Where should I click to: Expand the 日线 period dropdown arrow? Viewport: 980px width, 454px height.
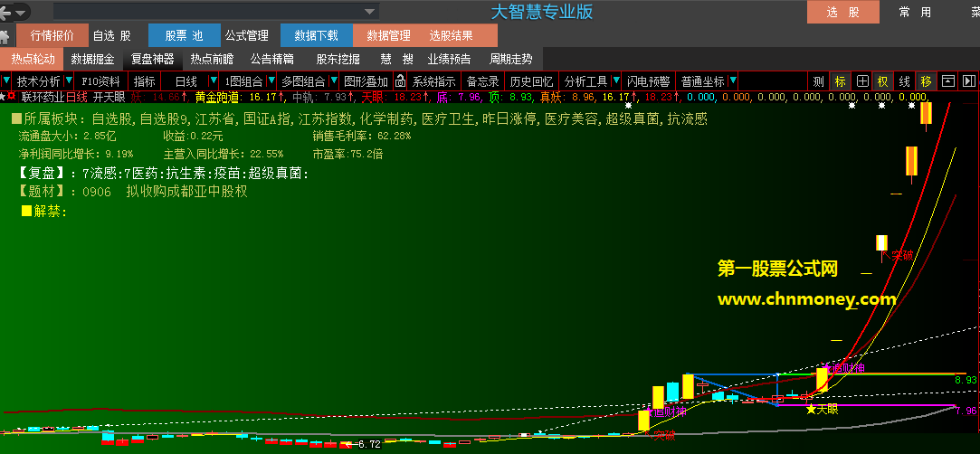point(214,81)
